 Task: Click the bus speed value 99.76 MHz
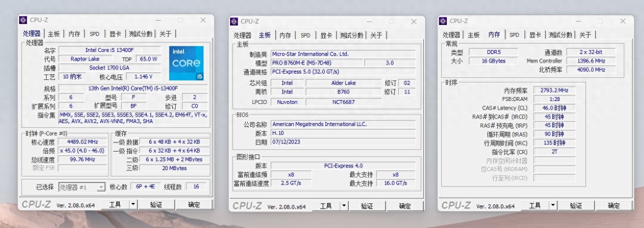tap(83, 159)
